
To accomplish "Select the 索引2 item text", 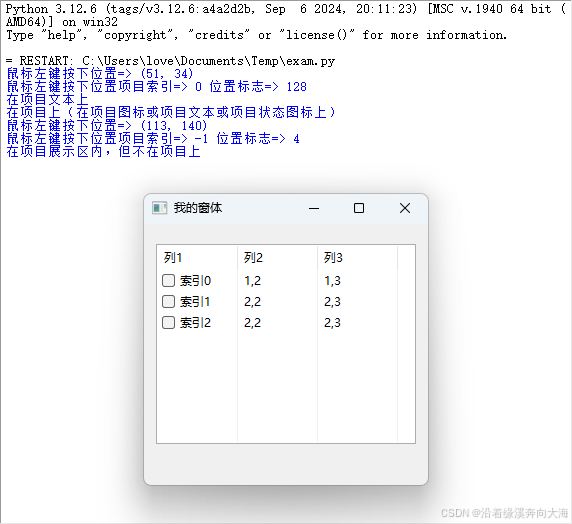I will 195,323.
